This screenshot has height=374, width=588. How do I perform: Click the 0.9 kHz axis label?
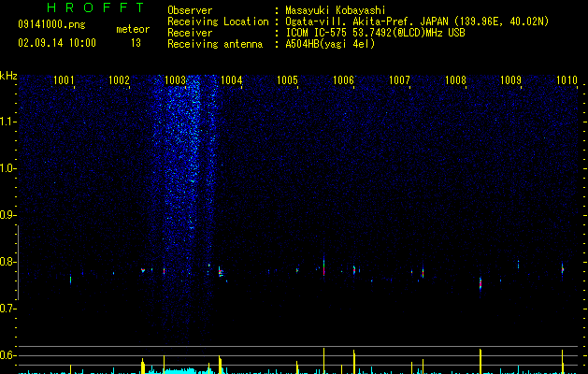click(x=7, y=215)
